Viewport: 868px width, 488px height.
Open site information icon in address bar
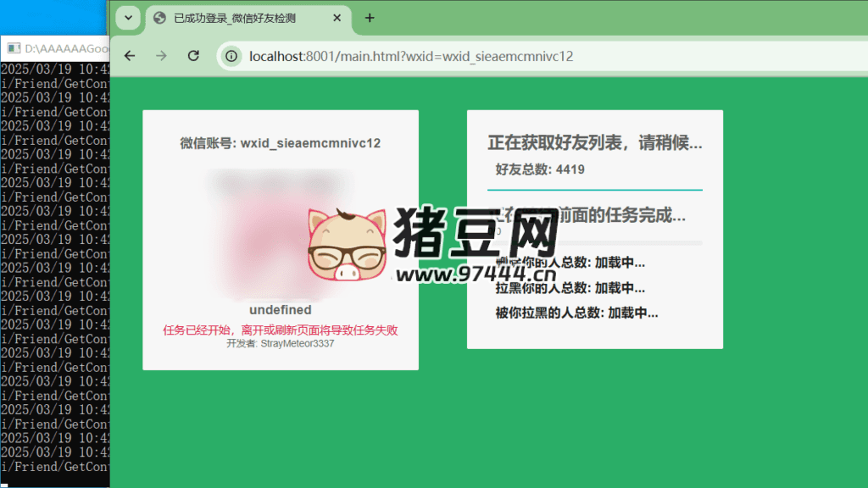click(x=231, y=57)
